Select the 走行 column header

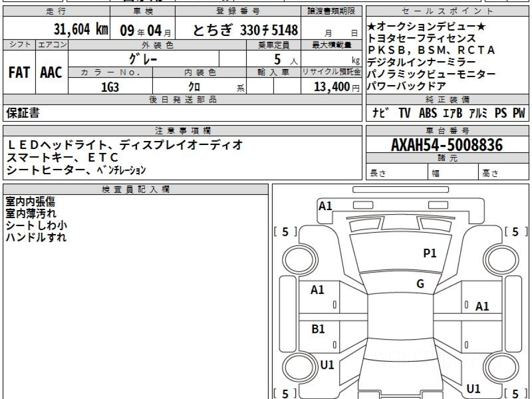point(56,12)
